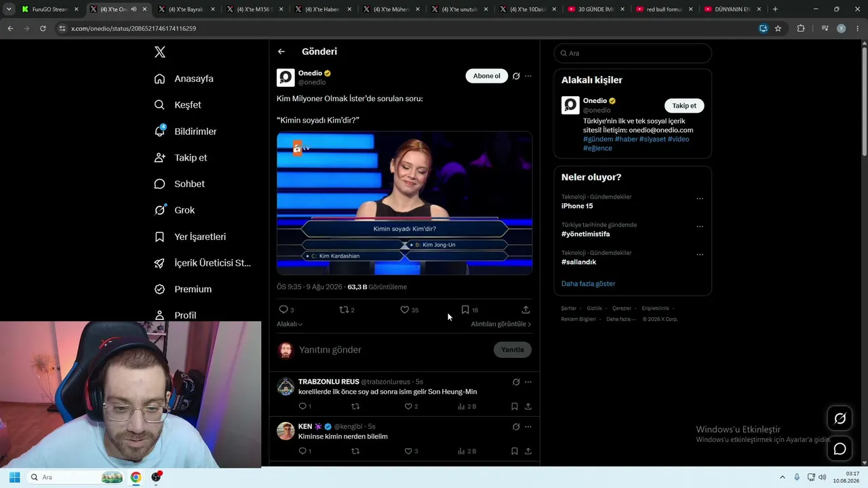Open more options on TRABZONLU REUS's reply
The width and height of the screenshot is (868, 488).
[528, 382]
